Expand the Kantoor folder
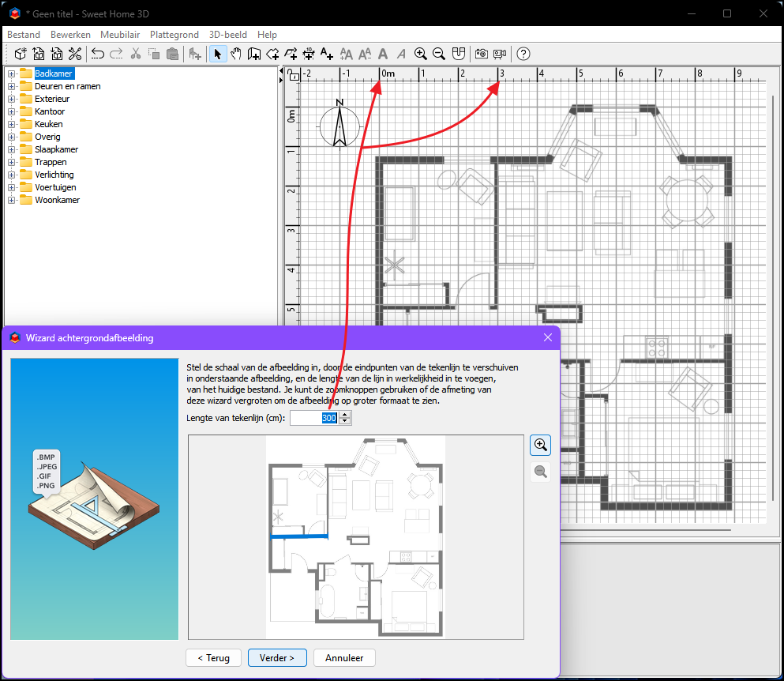 (x=12, y=111)
